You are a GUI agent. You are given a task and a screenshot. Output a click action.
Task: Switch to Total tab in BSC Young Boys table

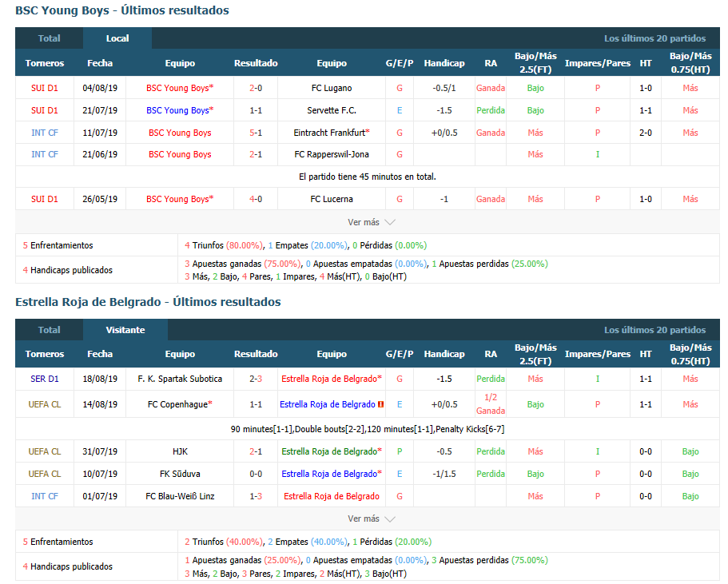[50, 38]
